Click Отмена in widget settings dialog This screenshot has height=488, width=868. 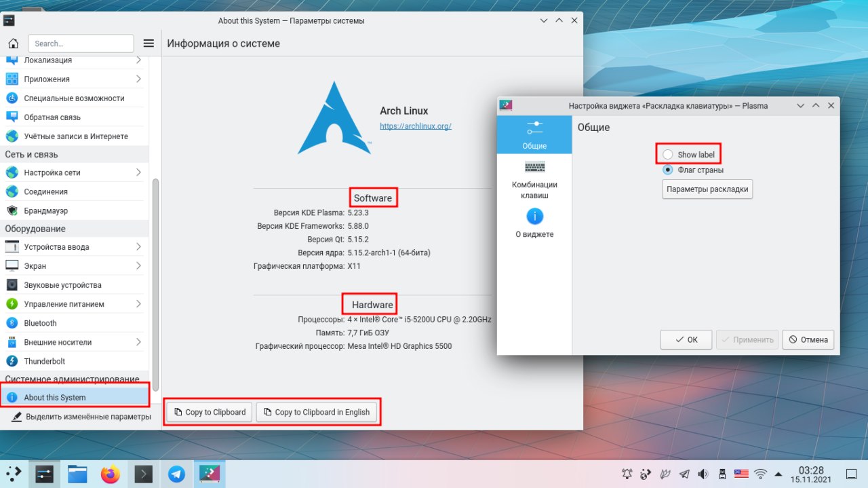point(808,339)
